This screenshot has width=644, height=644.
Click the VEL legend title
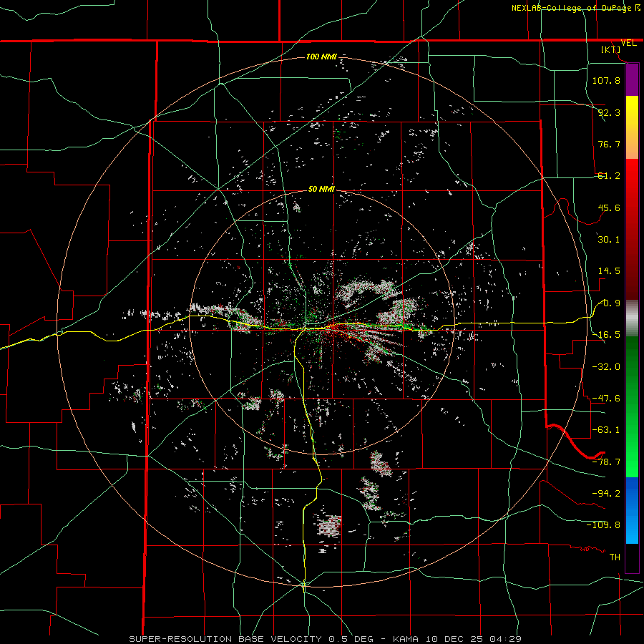pos(628,43)
